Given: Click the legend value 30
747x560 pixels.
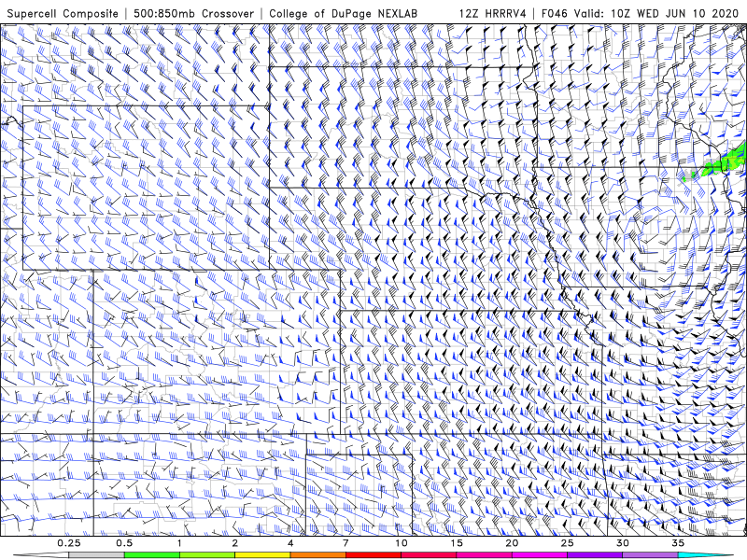Looking at the screenshot, I should (x=622, y=543).
